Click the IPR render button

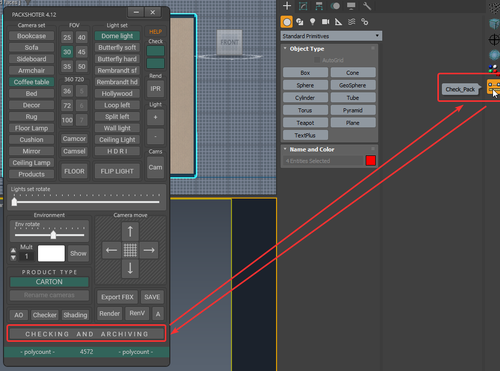click(x=155, y=89)
